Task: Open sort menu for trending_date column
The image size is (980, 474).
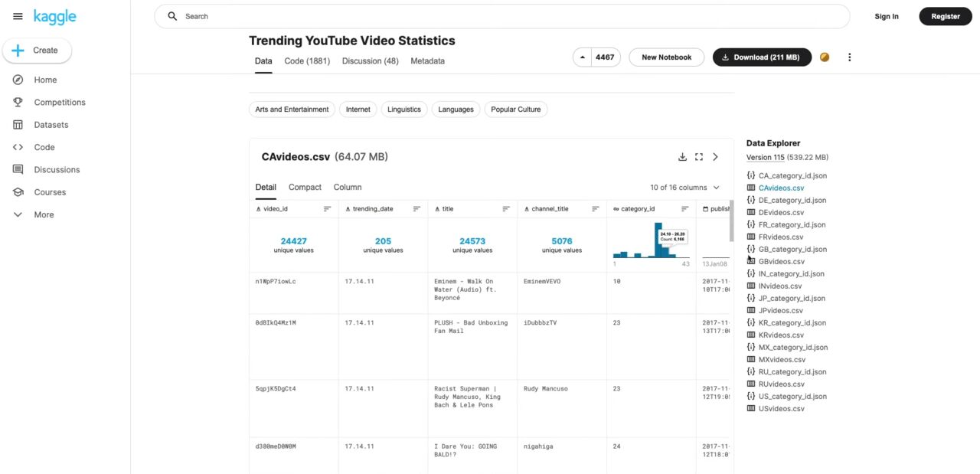Action: point(416,209)
